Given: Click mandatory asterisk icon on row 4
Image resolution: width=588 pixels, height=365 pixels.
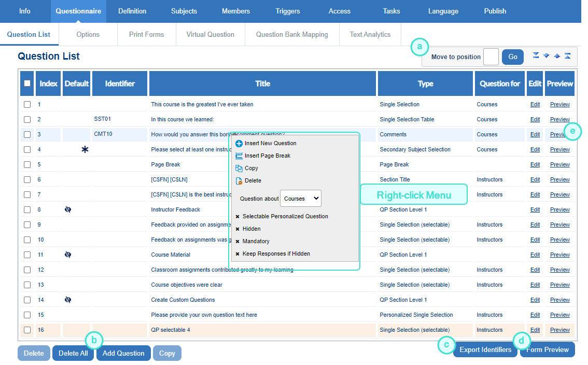Looking at the screenshot, I should [85, 149].
